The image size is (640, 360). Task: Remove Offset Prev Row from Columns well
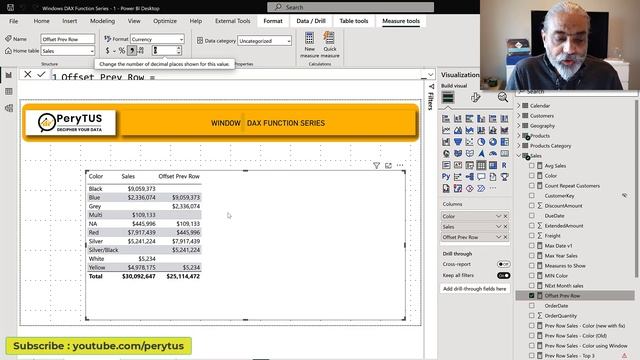point(505,237)
